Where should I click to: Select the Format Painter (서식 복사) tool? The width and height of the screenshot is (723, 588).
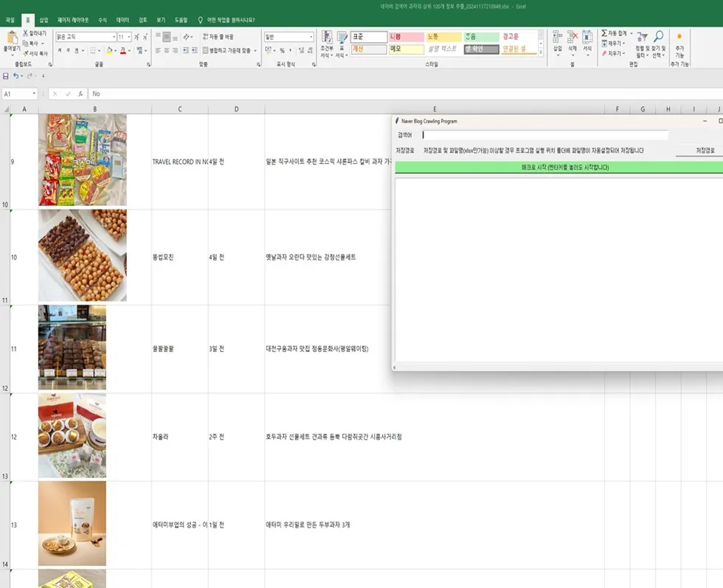pos(26,53)
